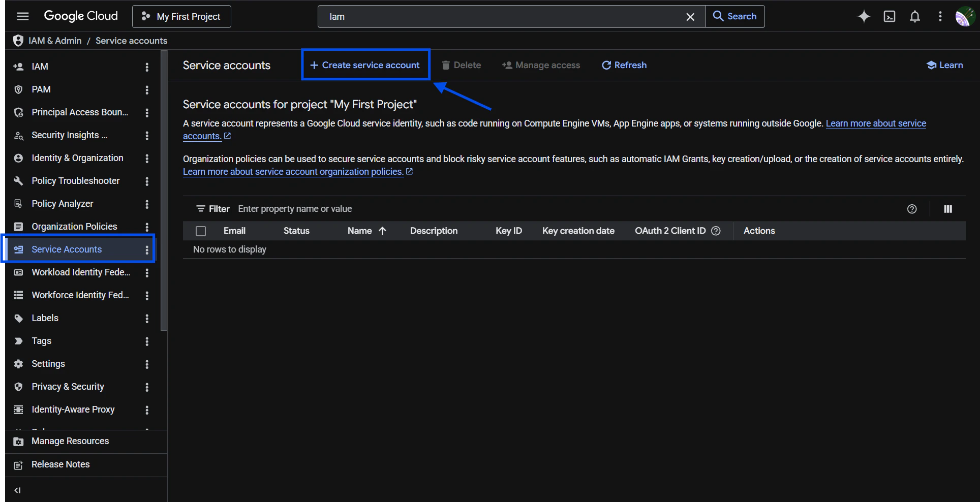Open the user account avatar

click(965, 16)
